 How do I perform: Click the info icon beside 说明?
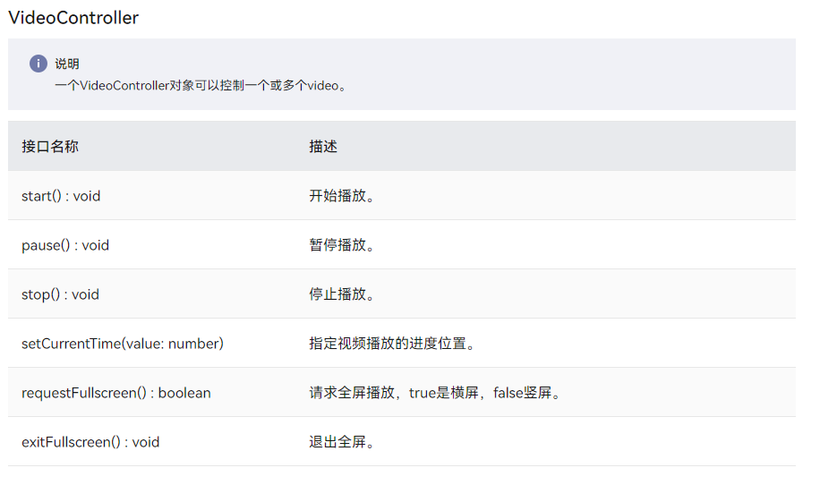38,64
